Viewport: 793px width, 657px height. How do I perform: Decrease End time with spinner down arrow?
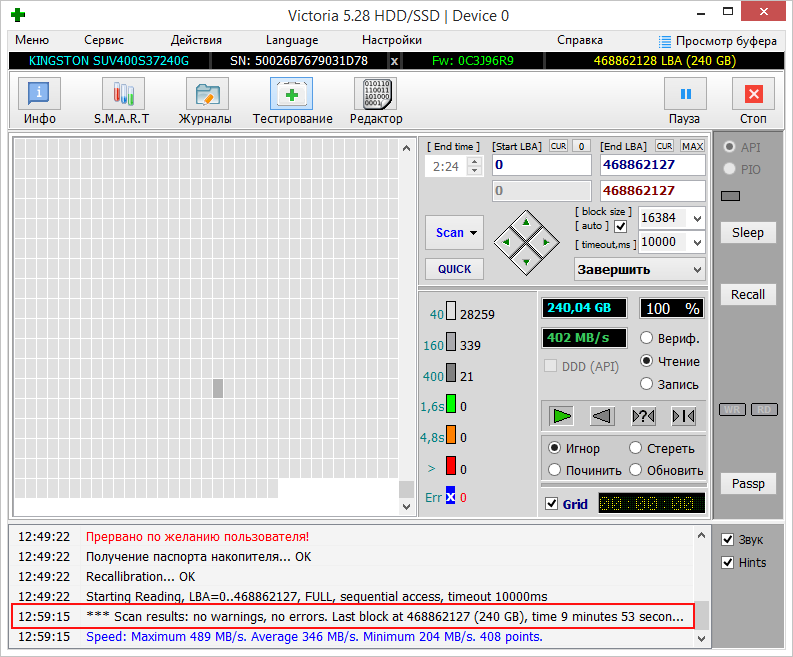(x=474, y=171)
